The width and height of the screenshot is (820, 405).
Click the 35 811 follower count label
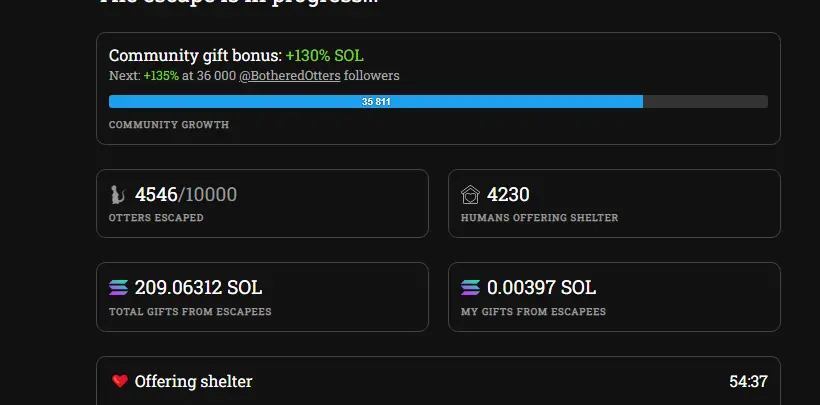[x=376, y=102]
